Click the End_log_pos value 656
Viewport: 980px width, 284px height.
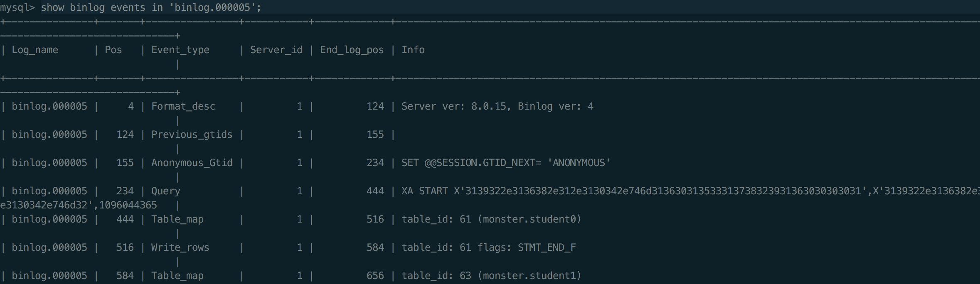click(375, 276)
